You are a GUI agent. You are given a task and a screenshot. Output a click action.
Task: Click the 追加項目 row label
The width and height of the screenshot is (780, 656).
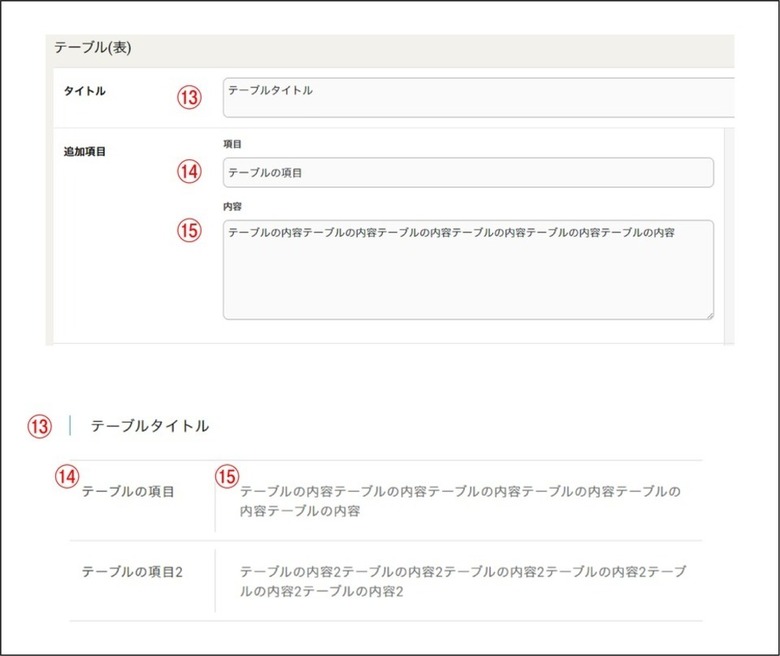[85, 152]
